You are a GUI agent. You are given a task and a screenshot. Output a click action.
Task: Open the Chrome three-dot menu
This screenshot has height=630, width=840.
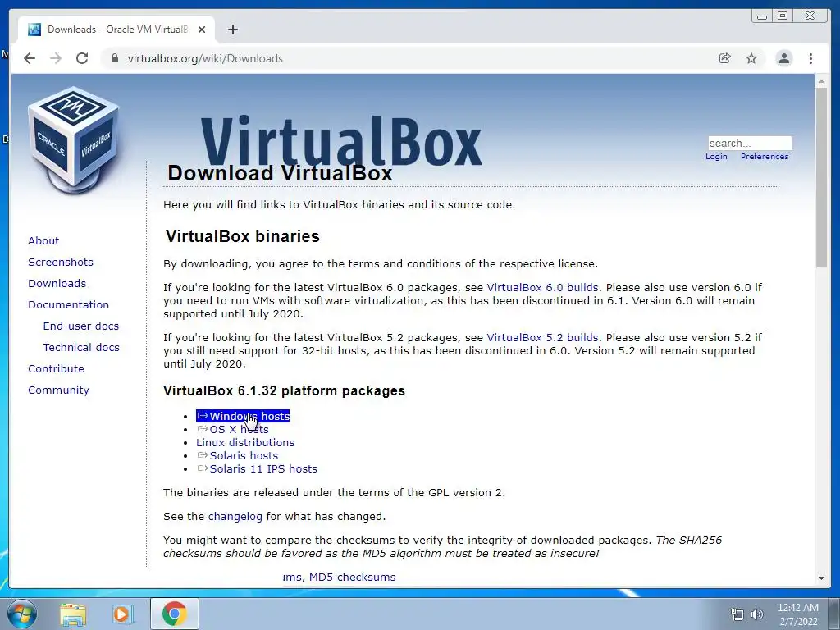[x=810, y=58]
